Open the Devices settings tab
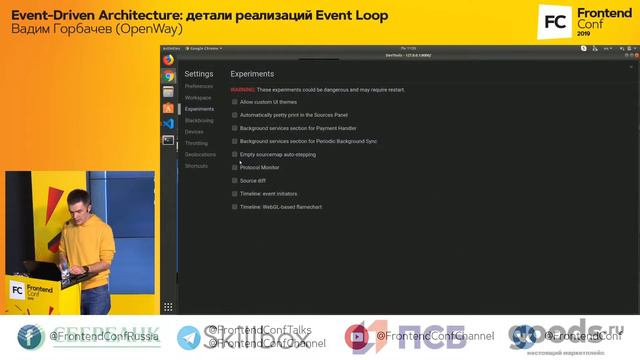The height and width of the screenshot is (360, 640). pyautogui.click(x=194, y=132)
